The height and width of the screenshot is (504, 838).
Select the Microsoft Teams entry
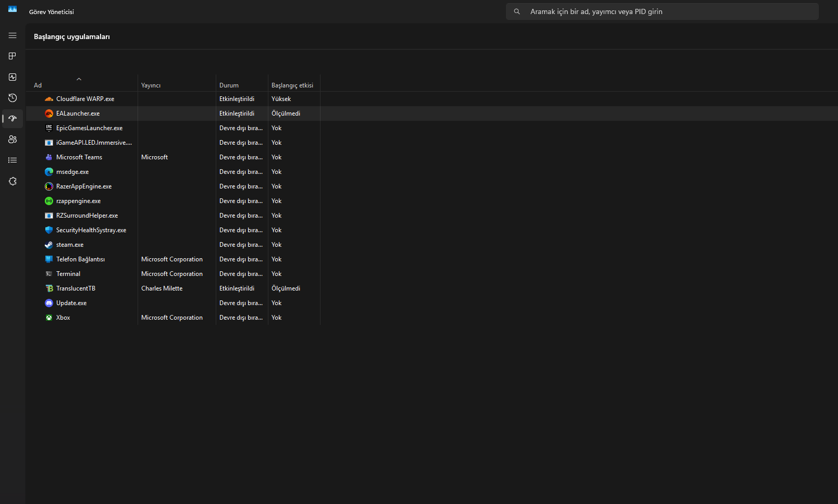(x=79, y=157)
